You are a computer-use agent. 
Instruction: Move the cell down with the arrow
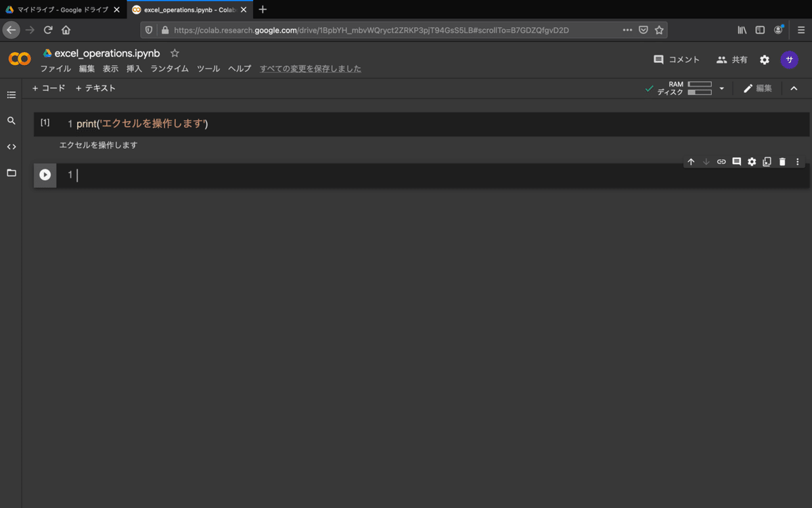[706, 162]
